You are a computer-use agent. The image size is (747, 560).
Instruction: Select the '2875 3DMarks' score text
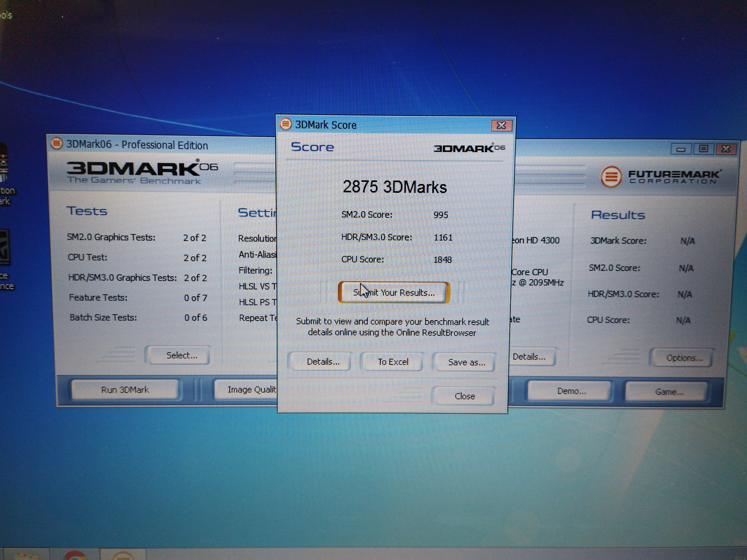point(395,187)
